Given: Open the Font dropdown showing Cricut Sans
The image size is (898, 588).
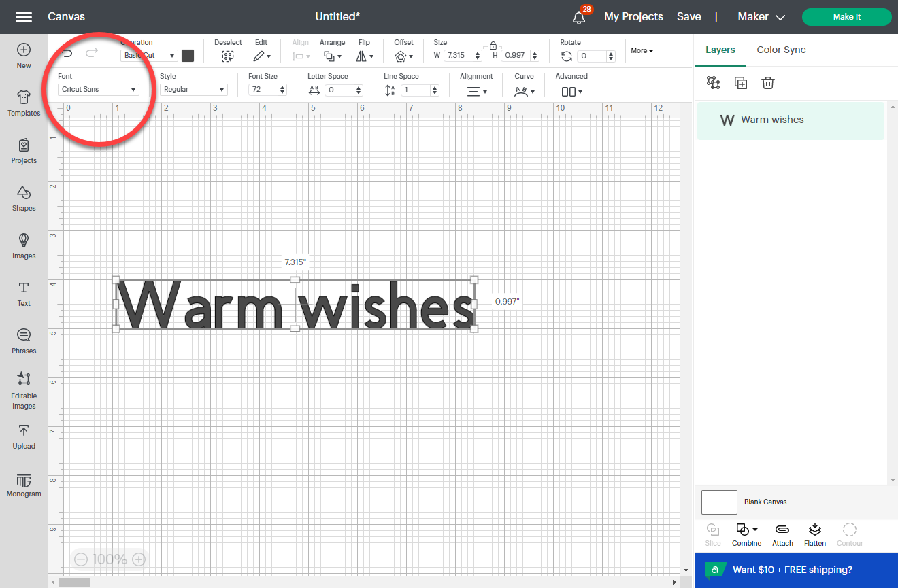Looking at the screenshot, I should click(x=97, y=89).
